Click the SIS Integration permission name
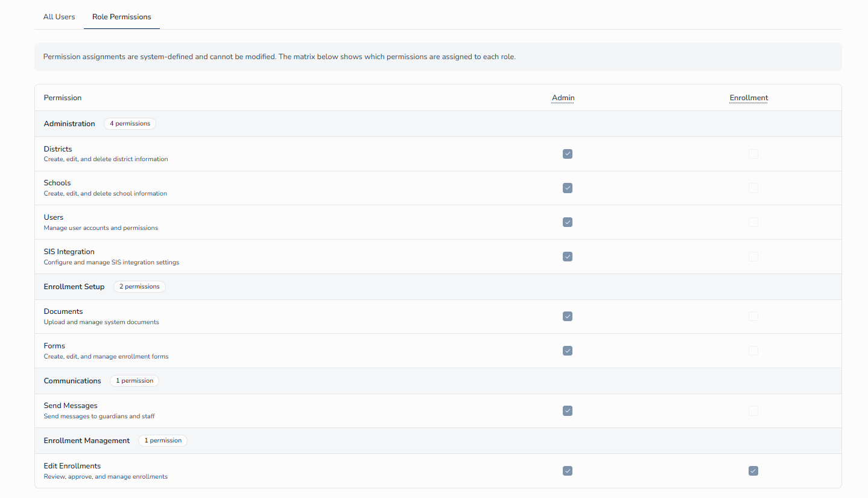This screenshot has height=498, width=868. [69, 252]
